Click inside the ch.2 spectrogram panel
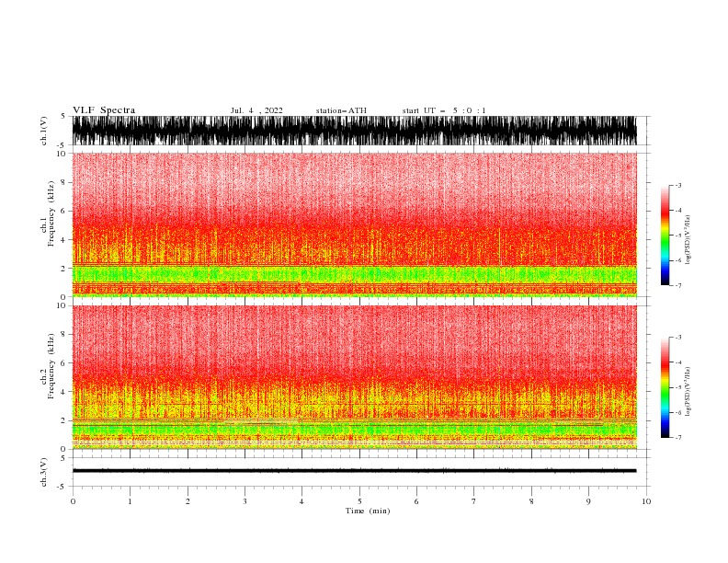 tap(354, 377)
